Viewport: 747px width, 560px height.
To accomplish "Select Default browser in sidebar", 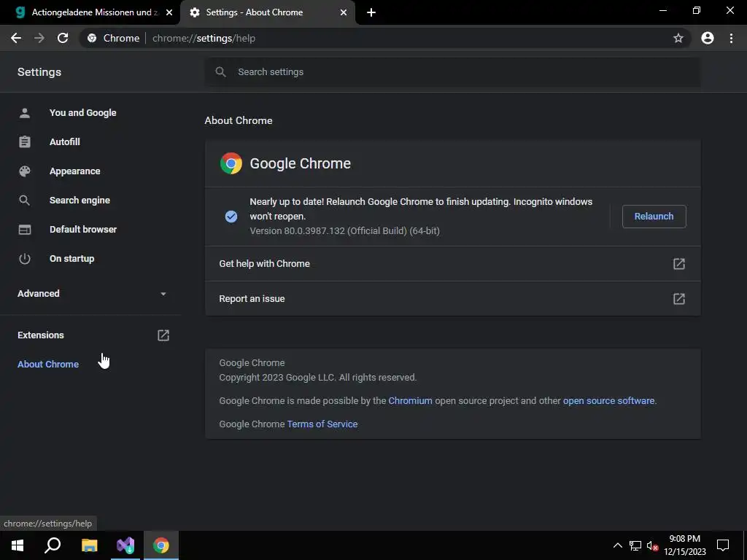I will click(x=83, y=230).
